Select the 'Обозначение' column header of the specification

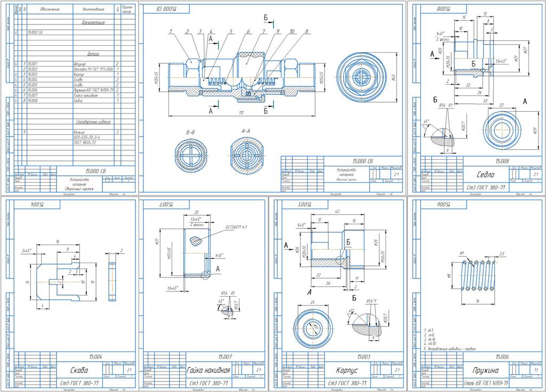[50, 10]
